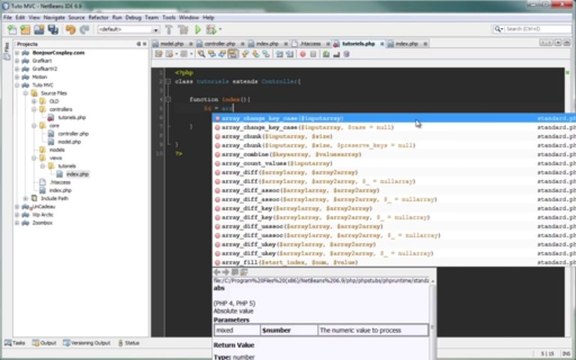The width and height of the screenshot is (576, 360).
Task: Select the models folder in Projects tree
Action: point(57,150)
